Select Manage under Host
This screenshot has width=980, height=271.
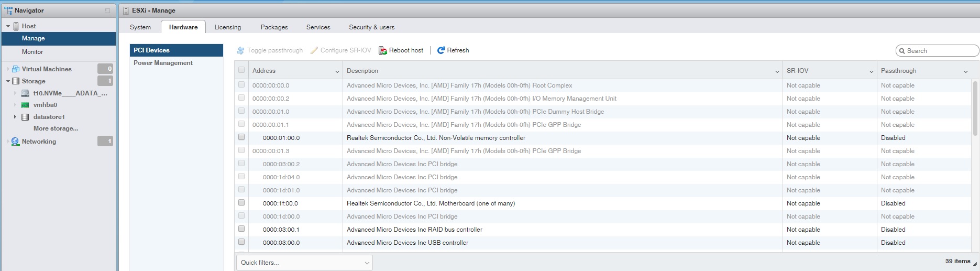59,38
